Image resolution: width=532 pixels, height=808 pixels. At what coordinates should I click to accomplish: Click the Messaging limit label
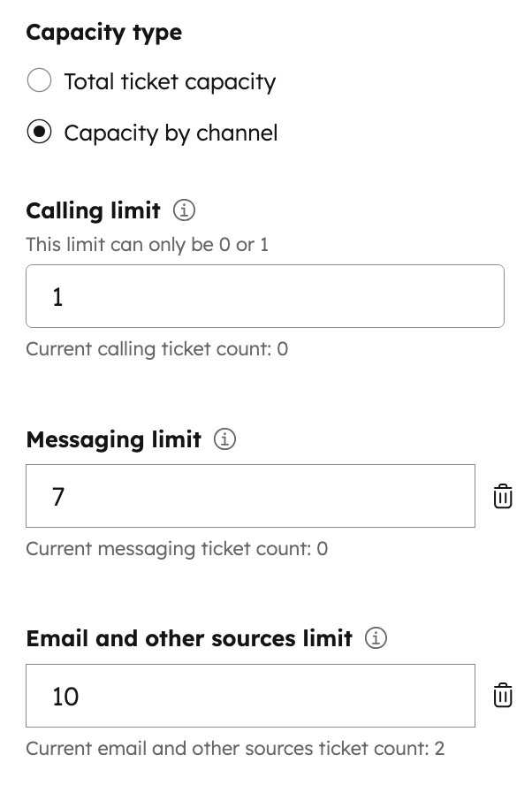113,438
